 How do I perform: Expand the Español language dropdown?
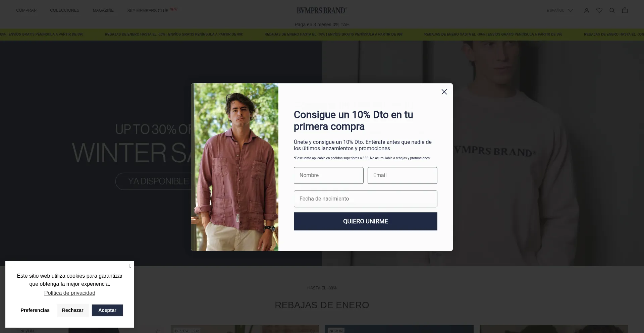coord(560,10)
